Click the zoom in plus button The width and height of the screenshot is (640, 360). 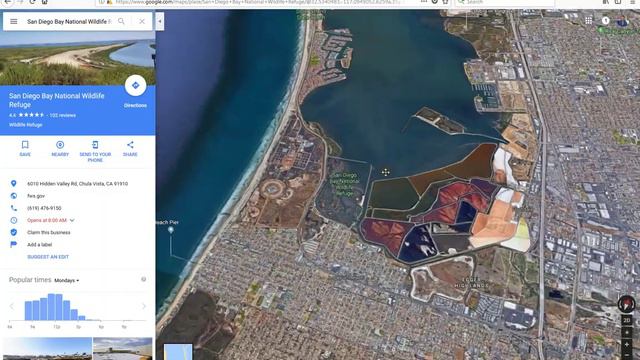pyautogui.click(x=627, y=345)
